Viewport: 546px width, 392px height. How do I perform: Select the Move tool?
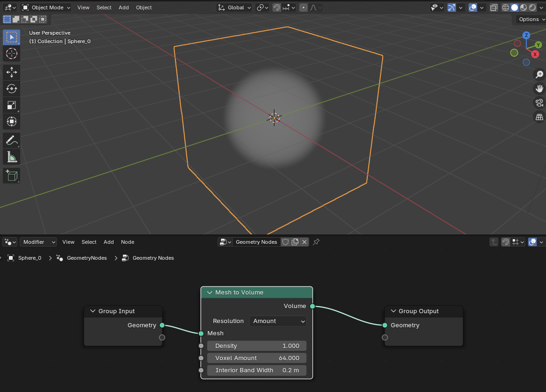[x=11, y=72]
